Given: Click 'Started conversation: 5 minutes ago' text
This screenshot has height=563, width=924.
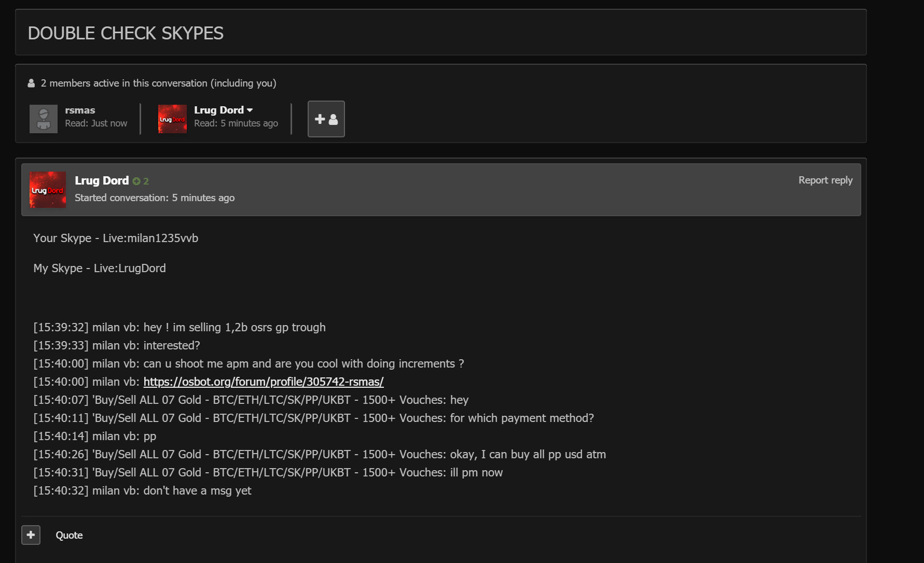Looking at the screenshot, I should pyautogui.click(x=155, y=198).
